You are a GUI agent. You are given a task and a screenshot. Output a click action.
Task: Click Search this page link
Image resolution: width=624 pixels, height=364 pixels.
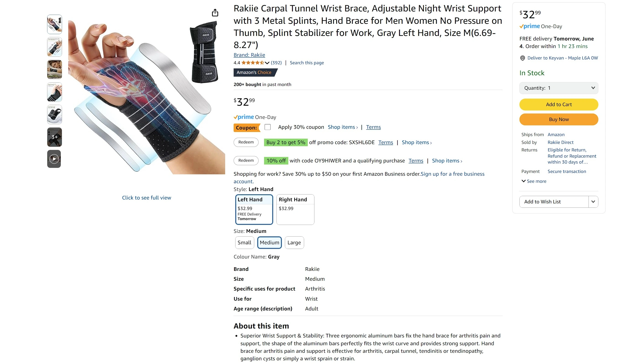[x=307, y=63]
